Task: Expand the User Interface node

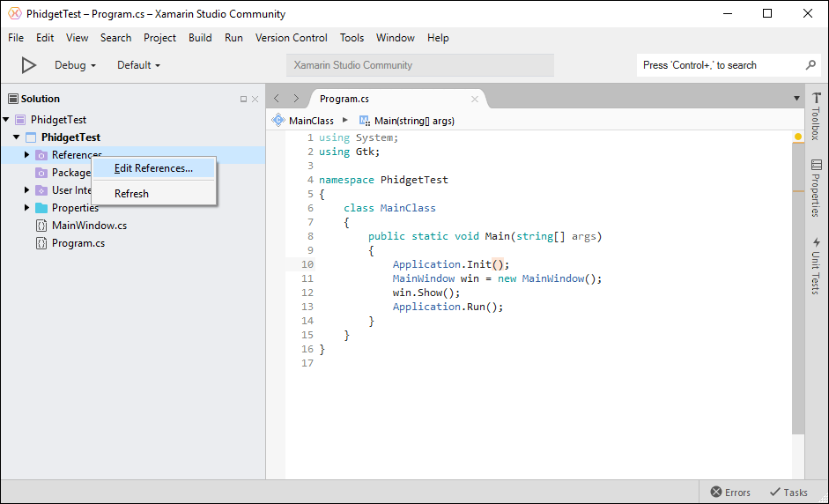Action: click(26, 189)
